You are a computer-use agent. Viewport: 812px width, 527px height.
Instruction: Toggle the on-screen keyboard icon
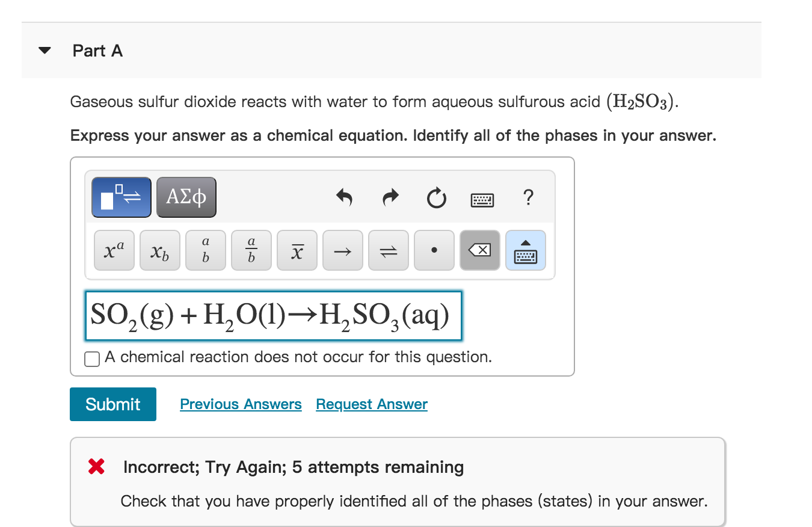coord(525,250)
